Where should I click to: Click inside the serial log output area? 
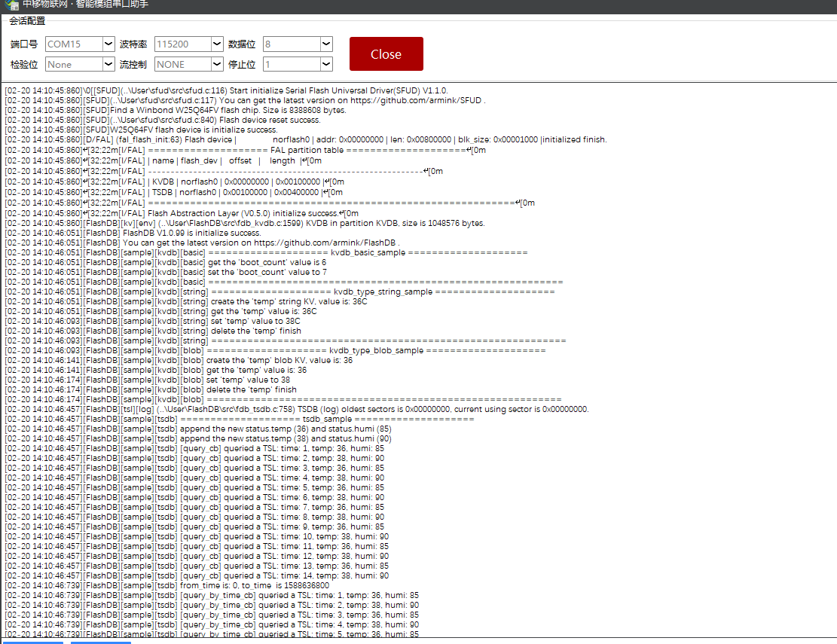414,339
